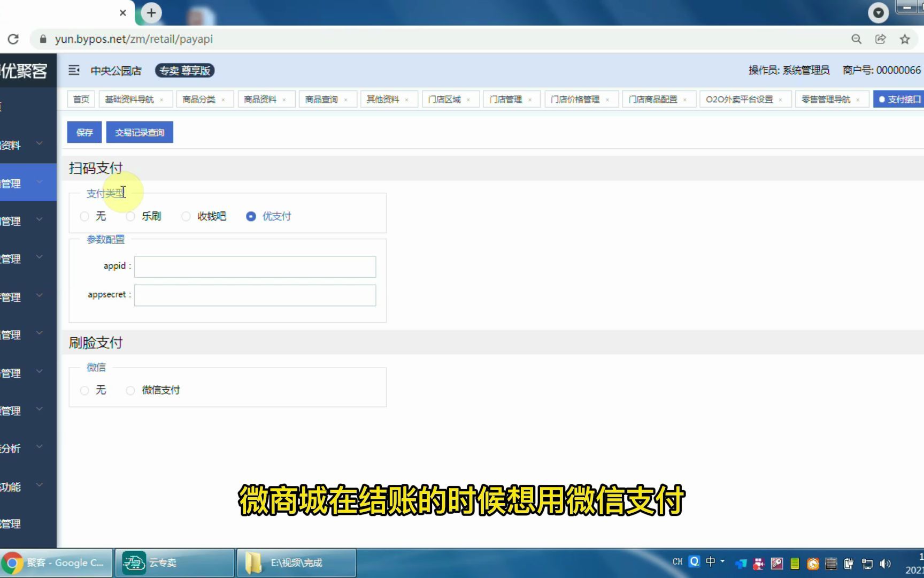Image resolution: width=924 pixels, height=578 pixels.
Task: Bookmark this page with the star icon
Action: (905, 39)
